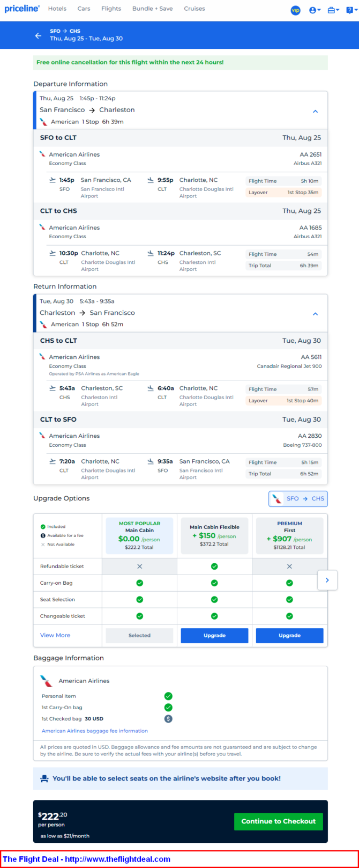Click flight number AA 1685

[x=310, y=227]
